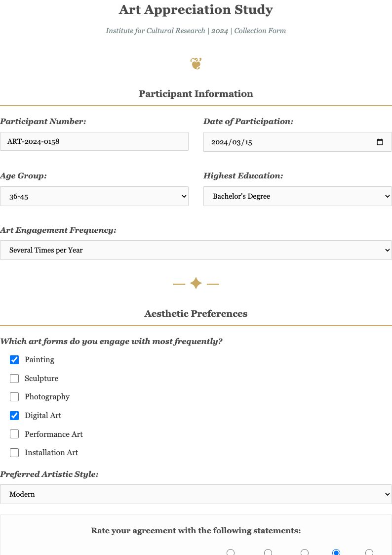This screenshot has width=392, height=555.
Task: Select the last rating radio button
Action: tap(368, 553)
